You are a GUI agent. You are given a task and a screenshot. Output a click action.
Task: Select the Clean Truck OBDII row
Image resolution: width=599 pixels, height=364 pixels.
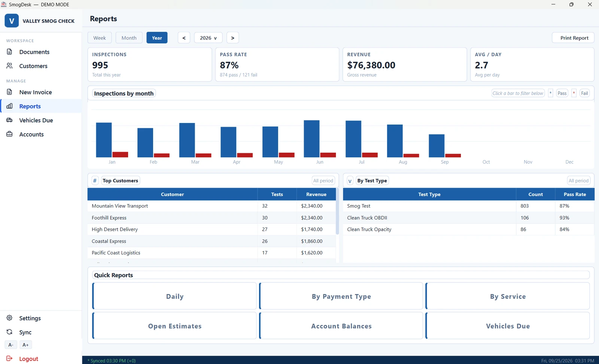pyautogui.click(x=469, y=218)
